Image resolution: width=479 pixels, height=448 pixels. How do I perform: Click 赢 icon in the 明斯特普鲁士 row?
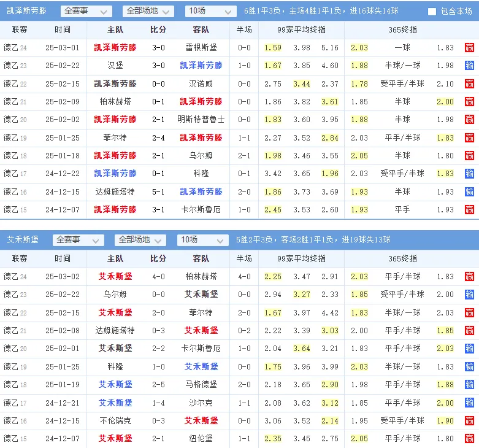[469, 120]
